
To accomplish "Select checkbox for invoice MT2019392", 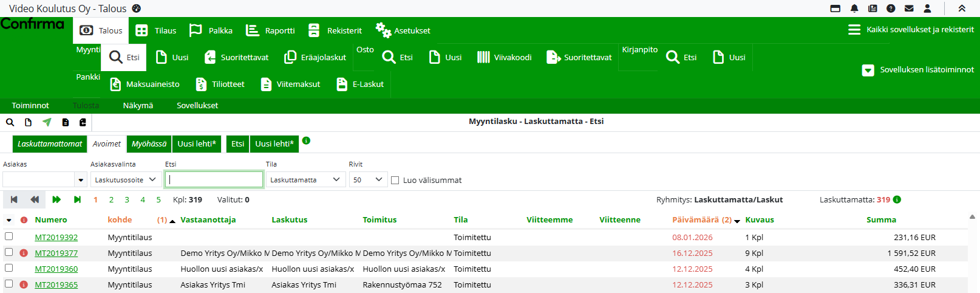I will [9, 236].
